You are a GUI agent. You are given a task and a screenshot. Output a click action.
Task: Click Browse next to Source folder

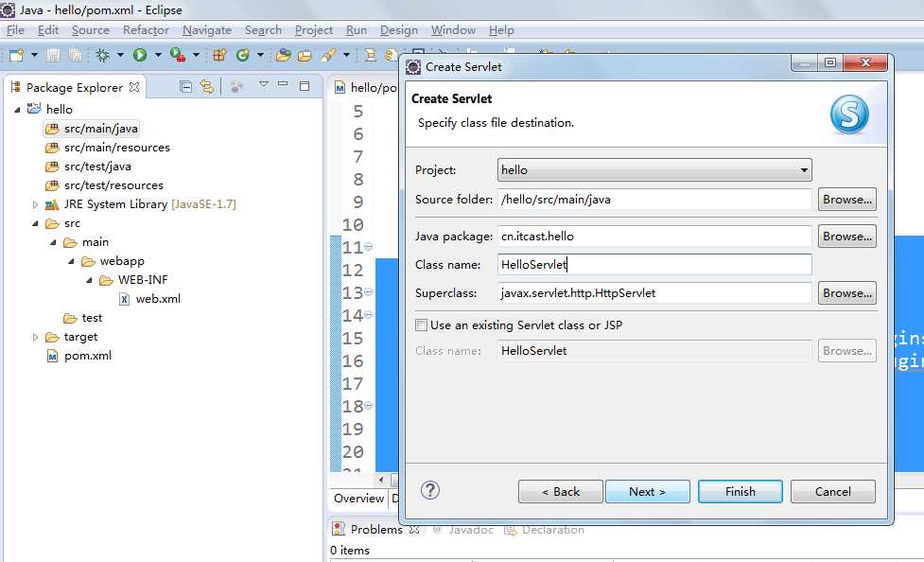click(846, 200)
